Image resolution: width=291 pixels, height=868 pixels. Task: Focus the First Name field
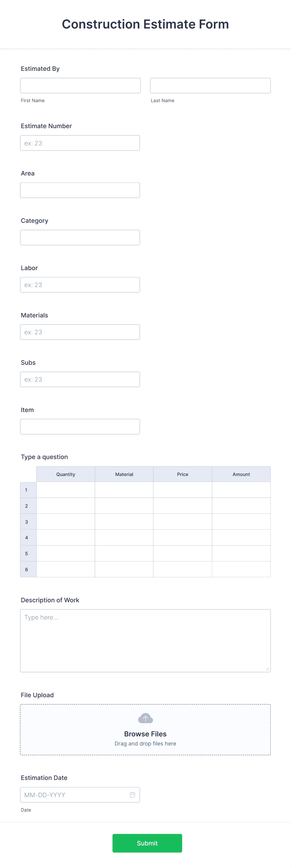tap(80, 86)
